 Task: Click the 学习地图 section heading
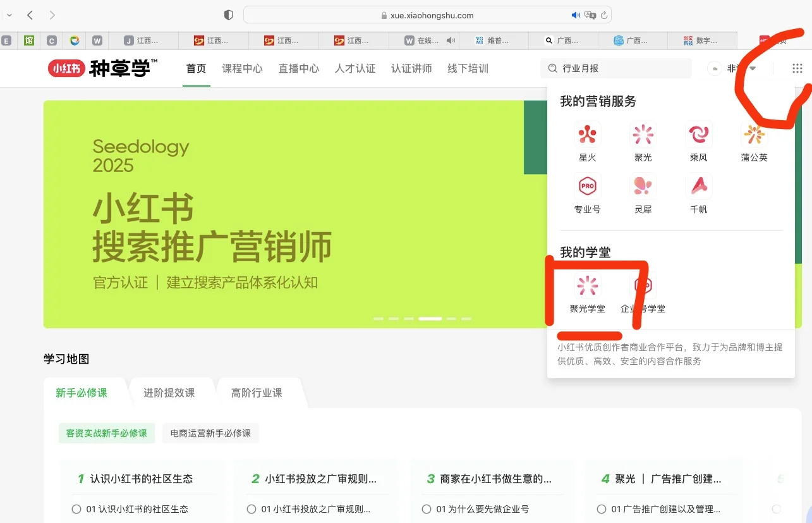tap(66, 359)
